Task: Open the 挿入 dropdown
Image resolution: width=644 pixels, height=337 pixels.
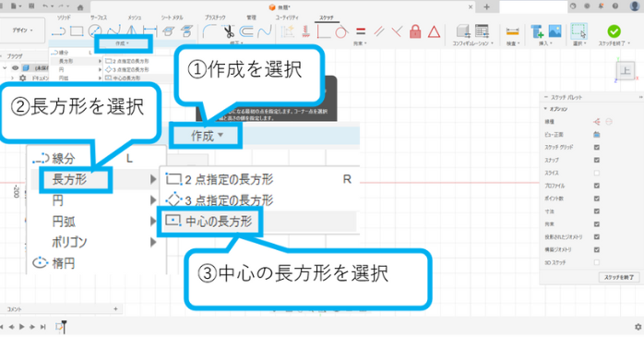Action: 545,43
